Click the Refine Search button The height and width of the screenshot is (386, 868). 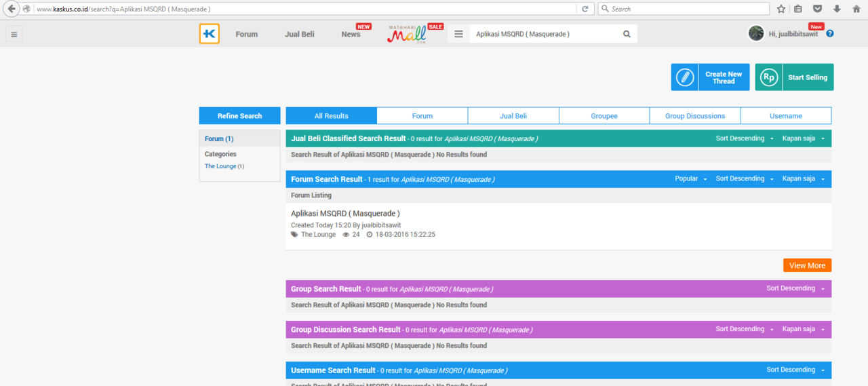click(x=239, y=116)
